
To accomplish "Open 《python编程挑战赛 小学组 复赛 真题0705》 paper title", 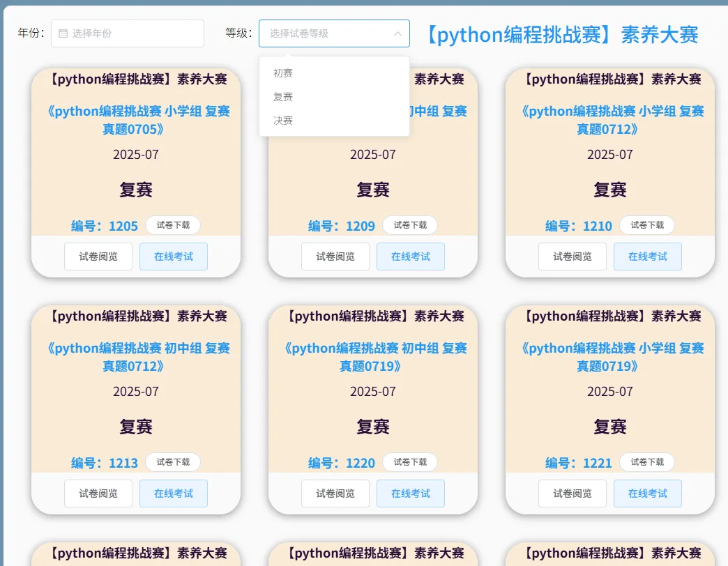I will 136,119.
